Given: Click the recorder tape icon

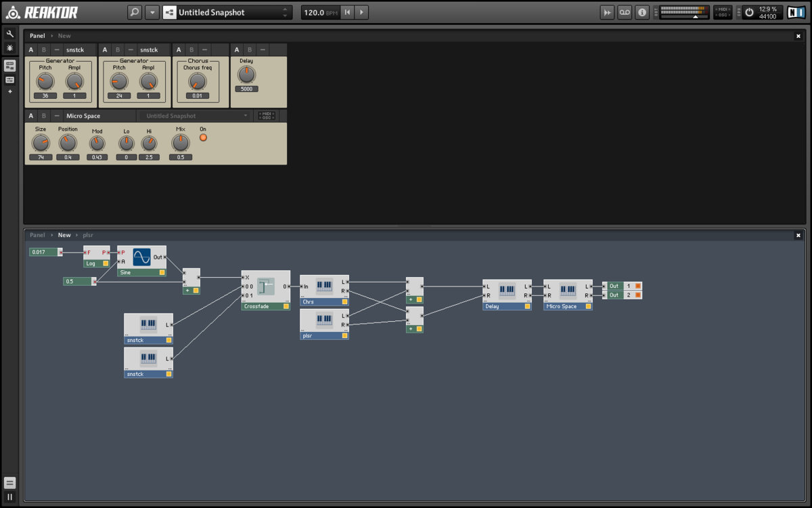Looking at the screenshot, I should tap(625, 12).
